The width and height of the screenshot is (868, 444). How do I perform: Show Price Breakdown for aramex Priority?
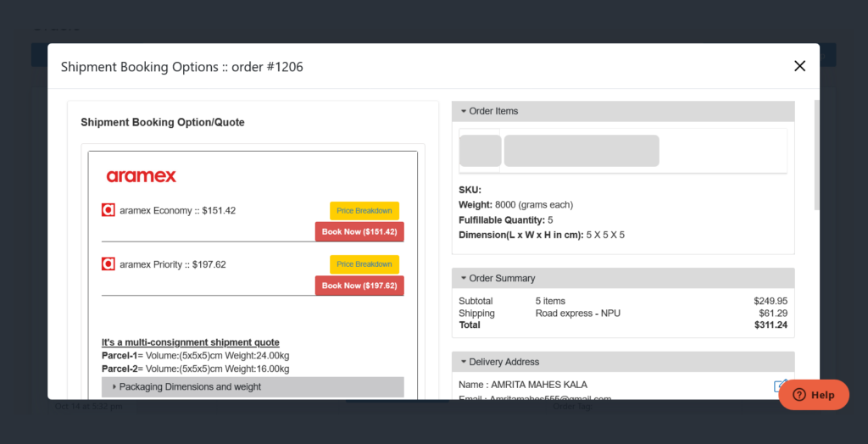pos(364,264)
